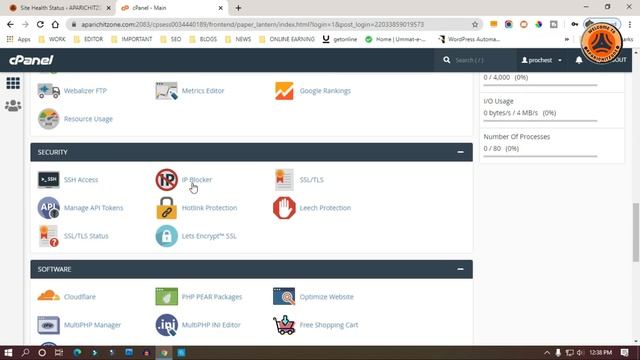Viewport: 640px width, 360px height.
Task: Go to the browser home page
Action: point(55,24)
